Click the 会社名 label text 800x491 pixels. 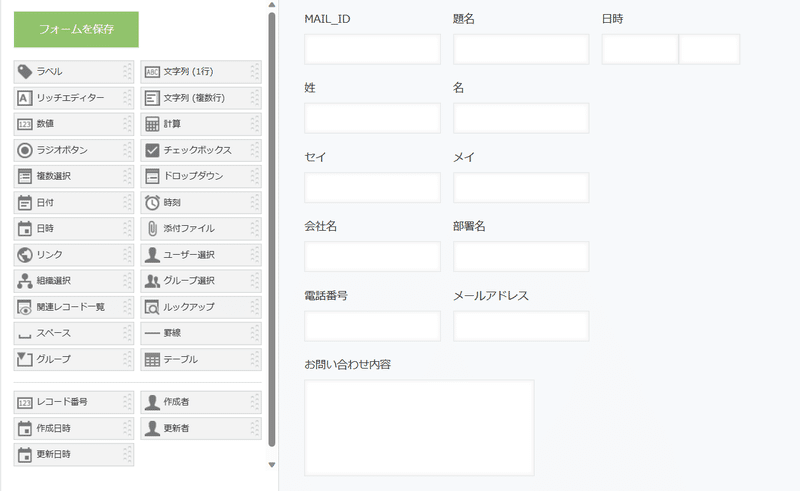tap(320, 226)
